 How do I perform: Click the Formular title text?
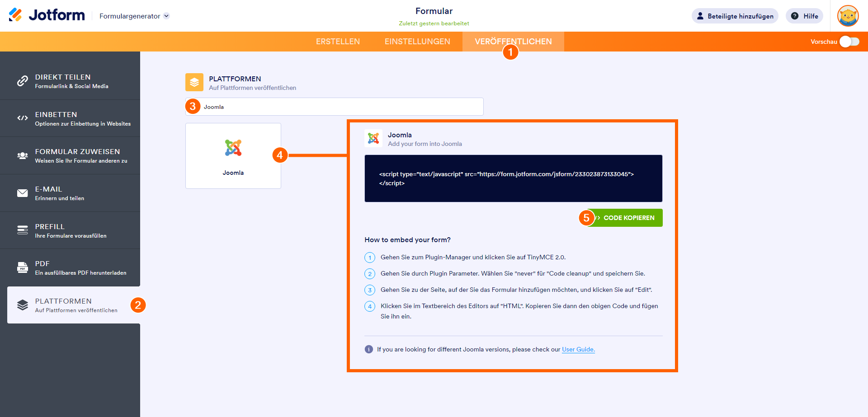(x=434, y=11)
